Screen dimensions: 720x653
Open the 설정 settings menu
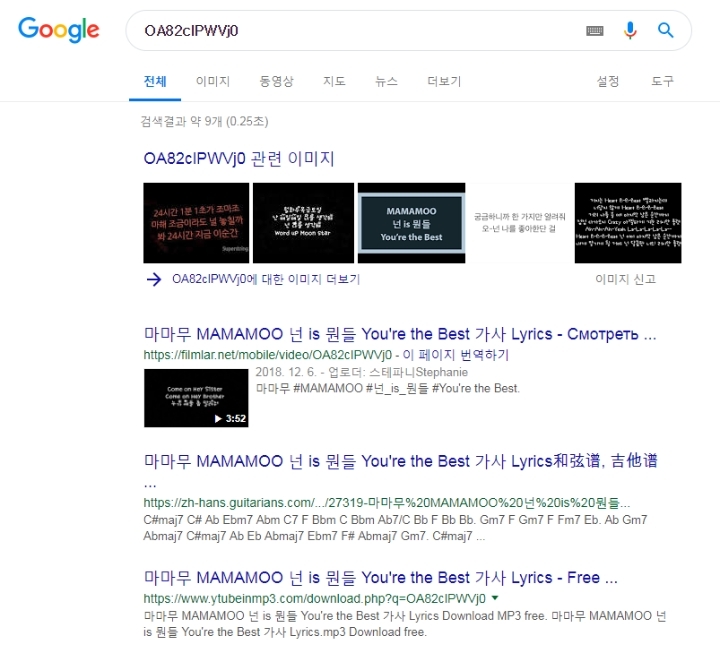pyautogui.click(x=608, y=81)
